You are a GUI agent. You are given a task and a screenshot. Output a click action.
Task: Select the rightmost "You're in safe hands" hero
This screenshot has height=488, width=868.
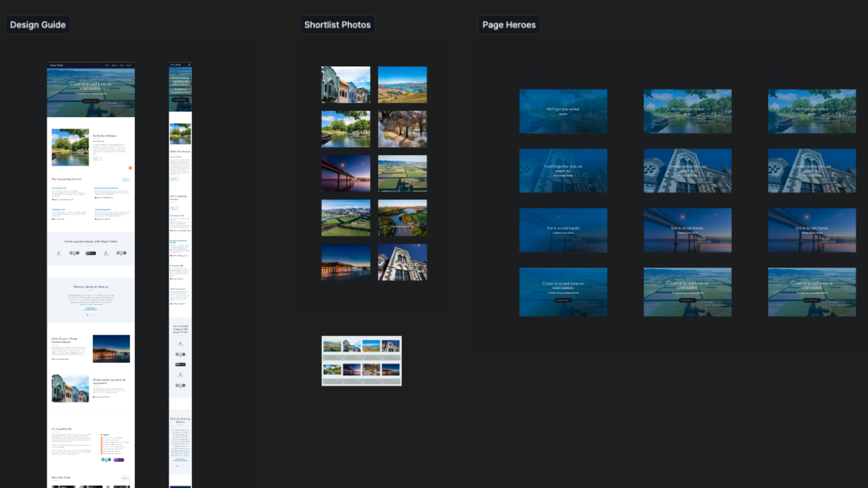(812, 230)
